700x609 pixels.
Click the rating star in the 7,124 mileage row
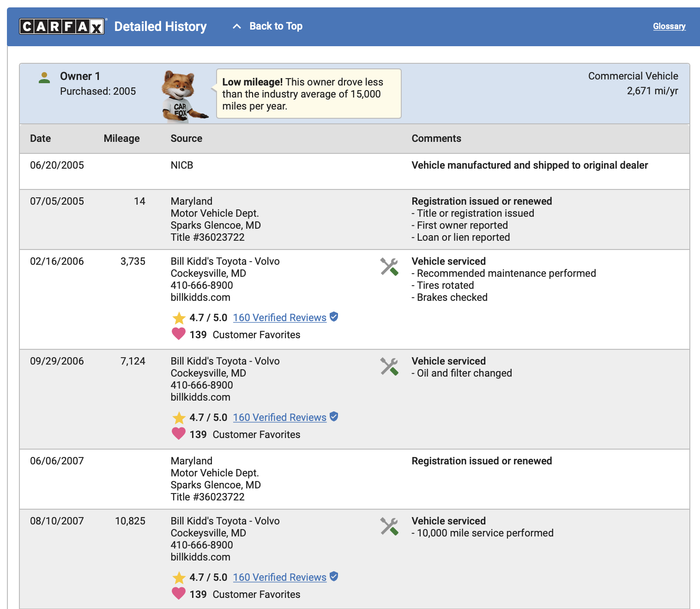[179, 418]
